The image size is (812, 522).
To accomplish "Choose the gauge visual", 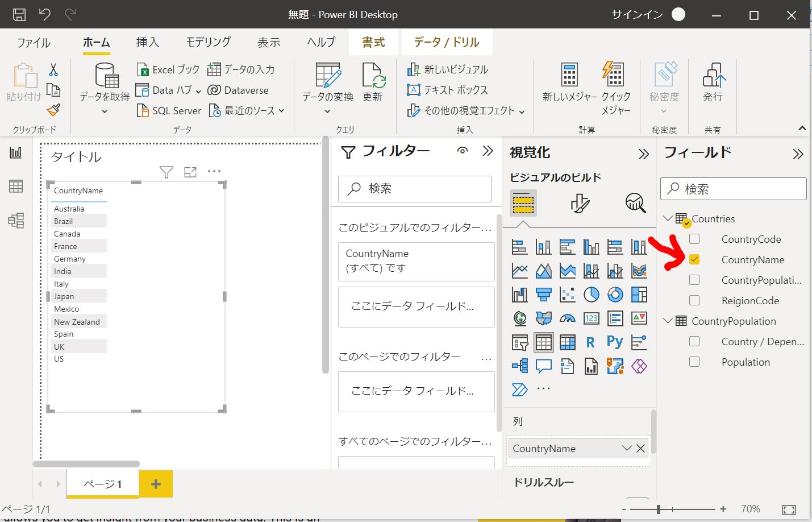I will (x=567, y=318).
